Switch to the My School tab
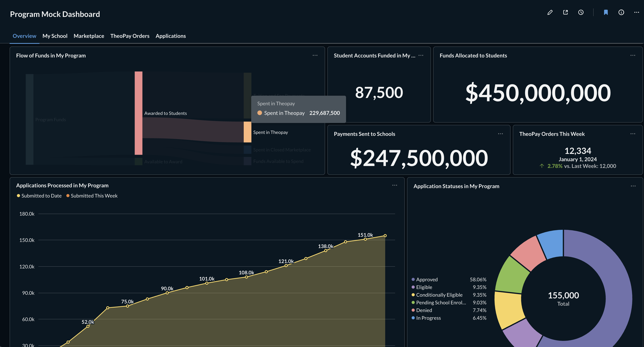 (x=55, y=36)
